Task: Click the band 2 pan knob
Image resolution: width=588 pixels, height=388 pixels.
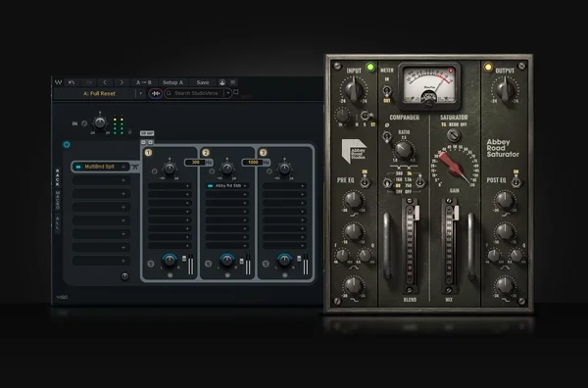Action: click(x=227, y=260)
